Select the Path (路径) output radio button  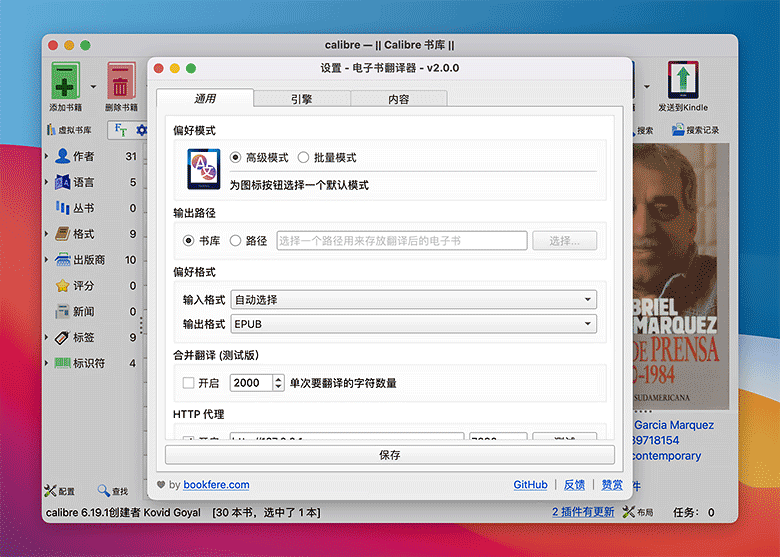pyautogui.click(x=235, y=241)
